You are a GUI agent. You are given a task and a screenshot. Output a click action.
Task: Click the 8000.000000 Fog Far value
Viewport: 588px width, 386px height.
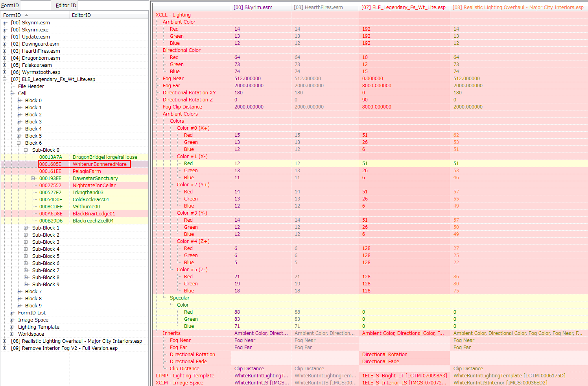pyautogui.click(x=377, y=86)
